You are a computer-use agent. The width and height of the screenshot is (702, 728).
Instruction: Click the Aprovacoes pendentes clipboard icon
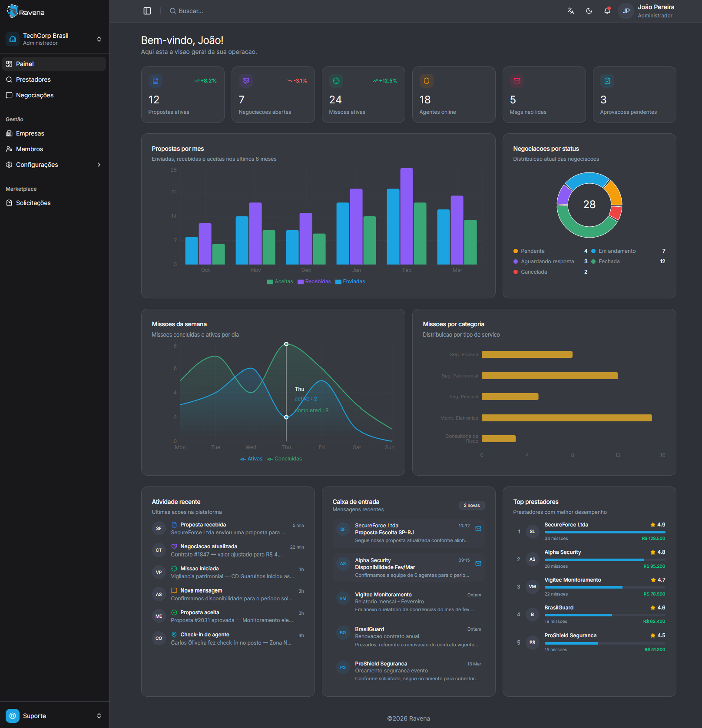click(607, 81)
